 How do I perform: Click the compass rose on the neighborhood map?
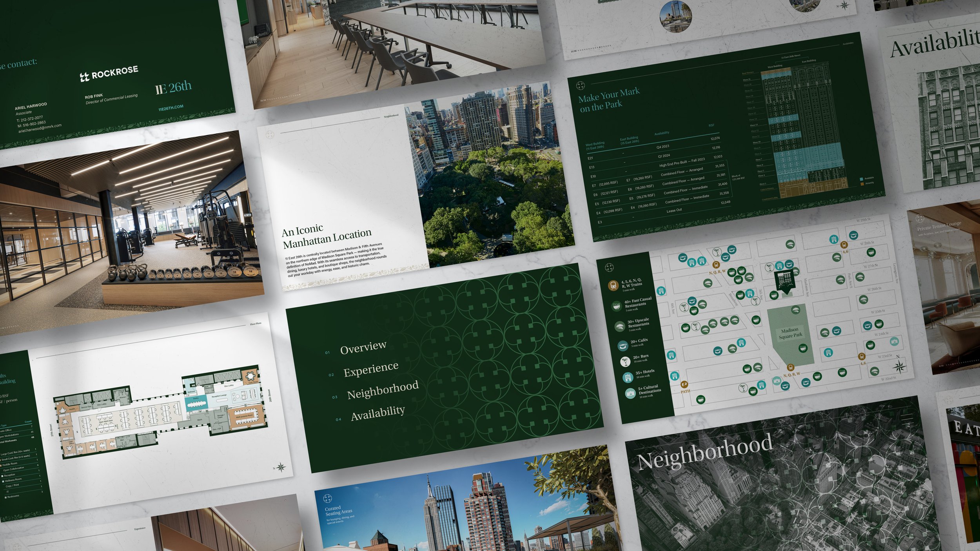tap(900, 367)
